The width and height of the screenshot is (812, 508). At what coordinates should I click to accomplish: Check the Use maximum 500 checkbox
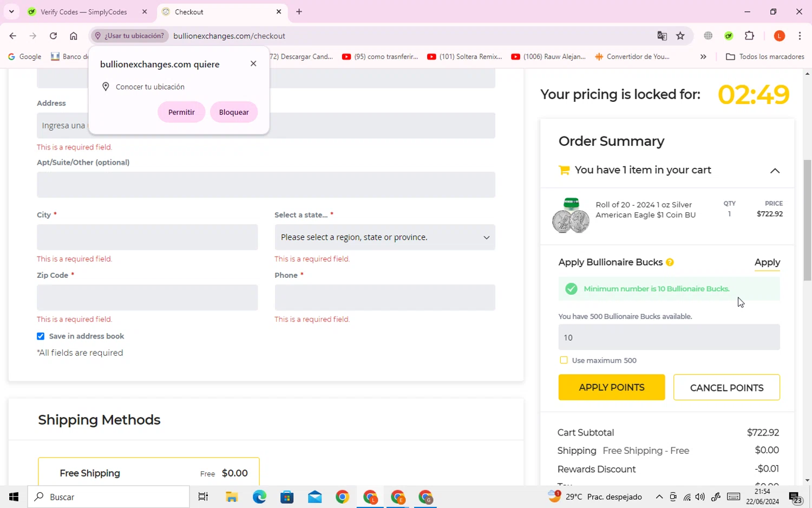tap(564, 360)
